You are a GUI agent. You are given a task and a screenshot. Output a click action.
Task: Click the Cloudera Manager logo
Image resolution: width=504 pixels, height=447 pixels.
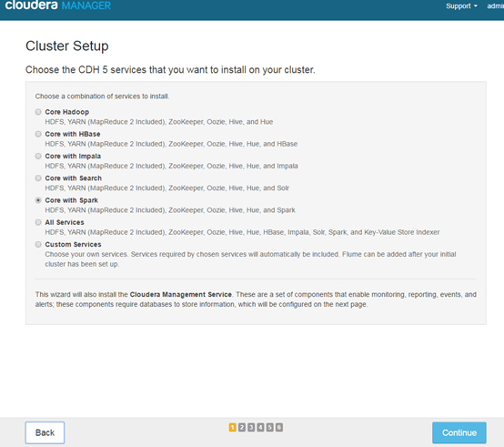click(58, 5)
